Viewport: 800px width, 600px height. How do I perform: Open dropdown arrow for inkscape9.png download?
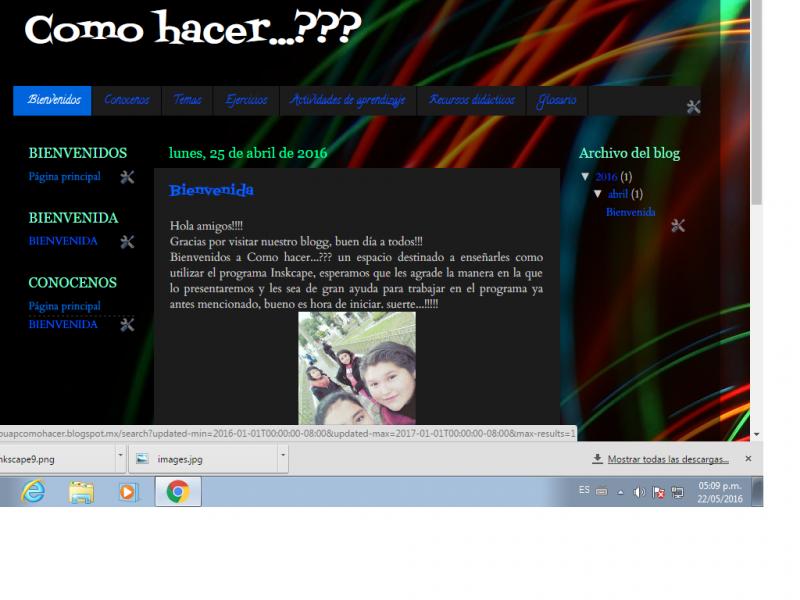click(x=121, y=458)
